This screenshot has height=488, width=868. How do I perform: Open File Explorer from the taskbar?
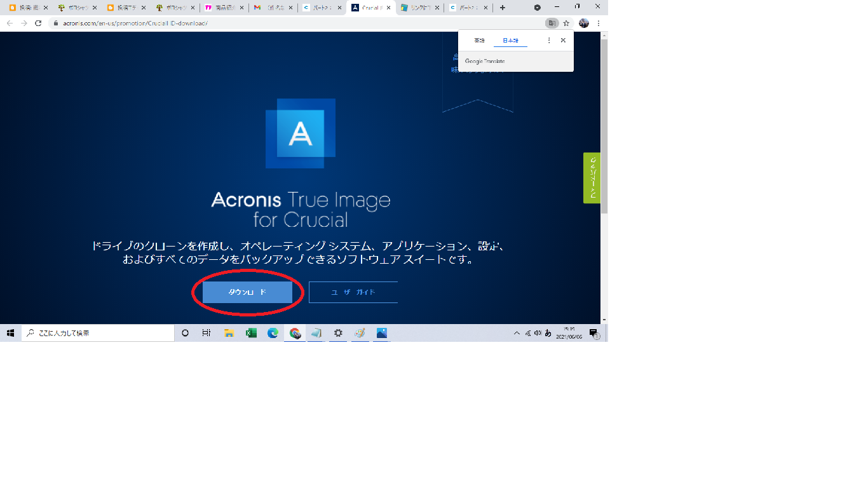[x=229, y=333]
